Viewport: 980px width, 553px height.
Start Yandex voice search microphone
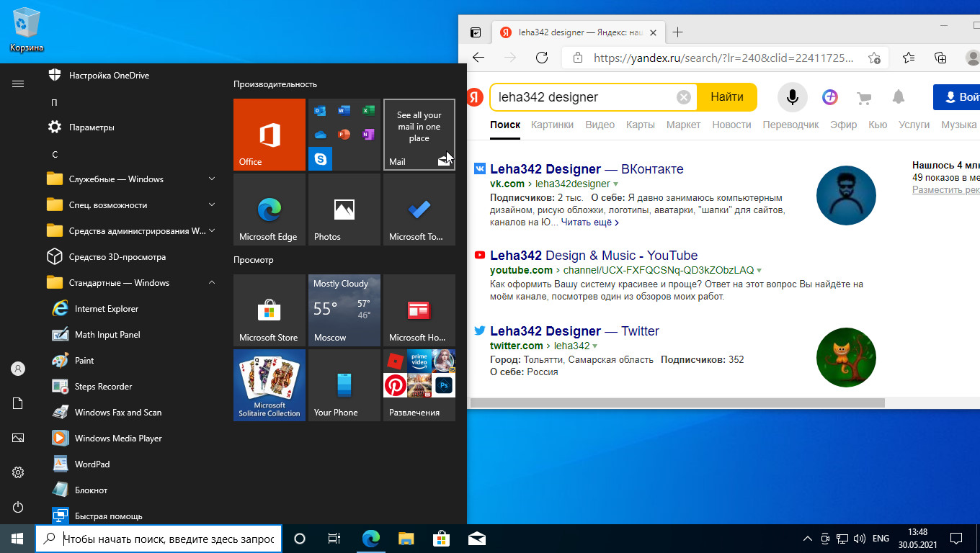click(792, 97)
